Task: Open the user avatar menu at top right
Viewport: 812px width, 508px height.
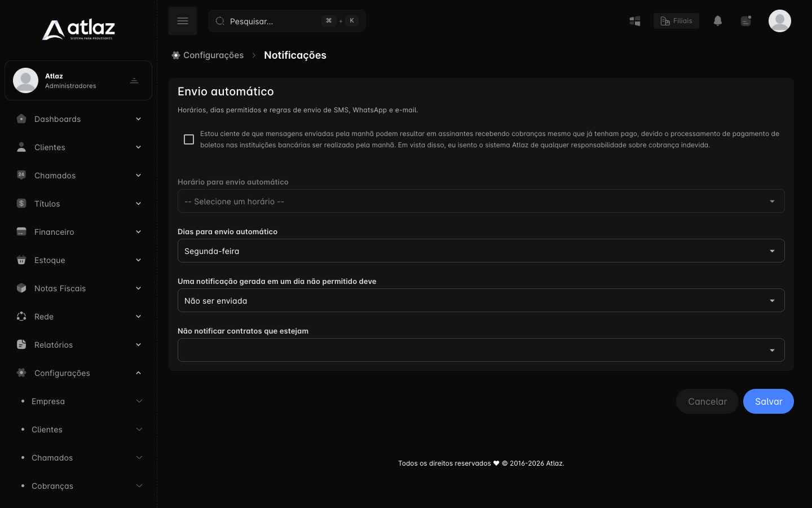Action: click(780, 21)
